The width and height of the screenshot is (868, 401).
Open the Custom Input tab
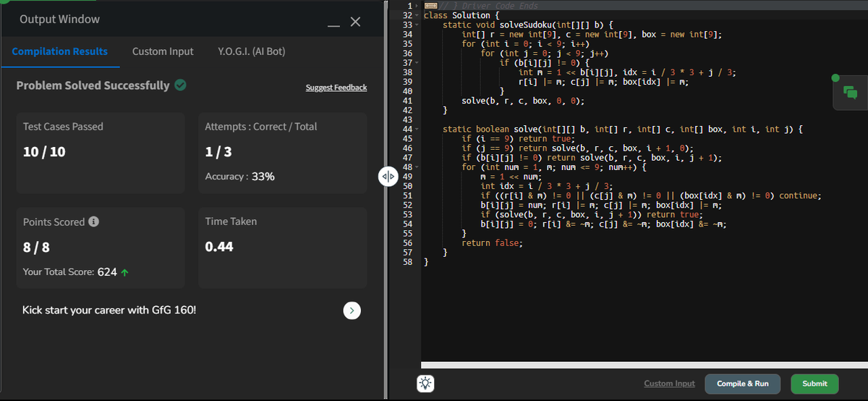click(x=163, y=51)
